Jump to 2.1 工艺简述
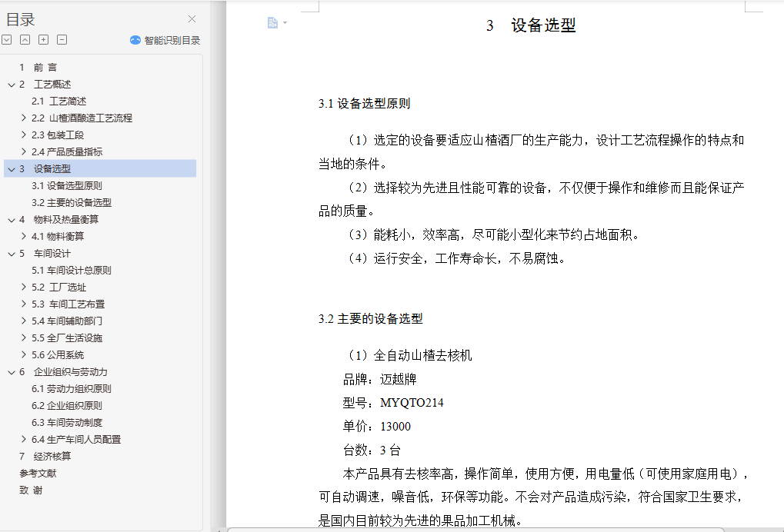This screenshot has width=784, height=532. tap(59, 101)
